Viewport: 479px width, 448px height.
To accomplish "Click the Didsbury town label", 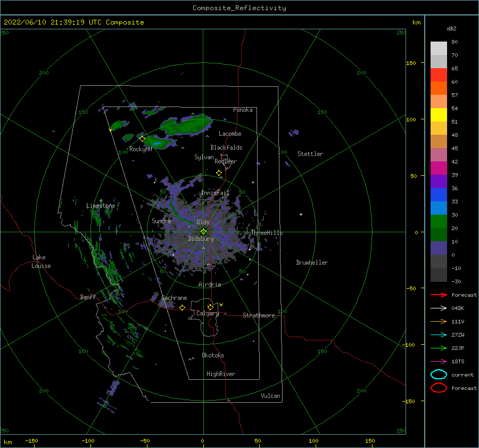I will 201,239.
